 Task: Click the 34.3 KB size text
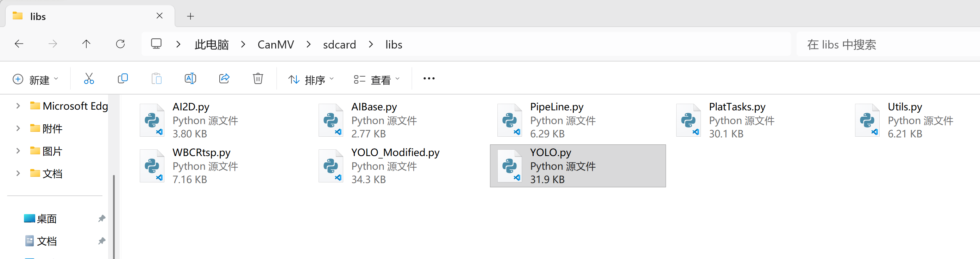click(x=368, y=179)
